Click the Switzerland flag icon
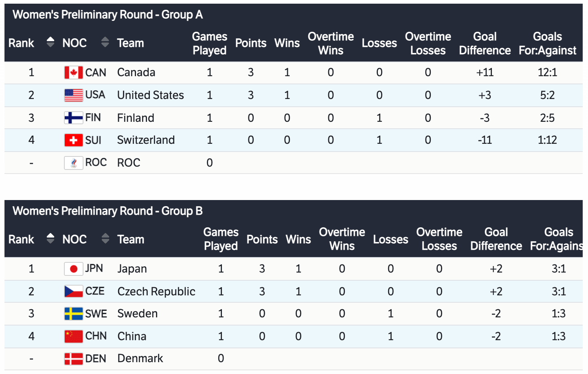This screenshot has height=374, width=588. coord(73,140)
